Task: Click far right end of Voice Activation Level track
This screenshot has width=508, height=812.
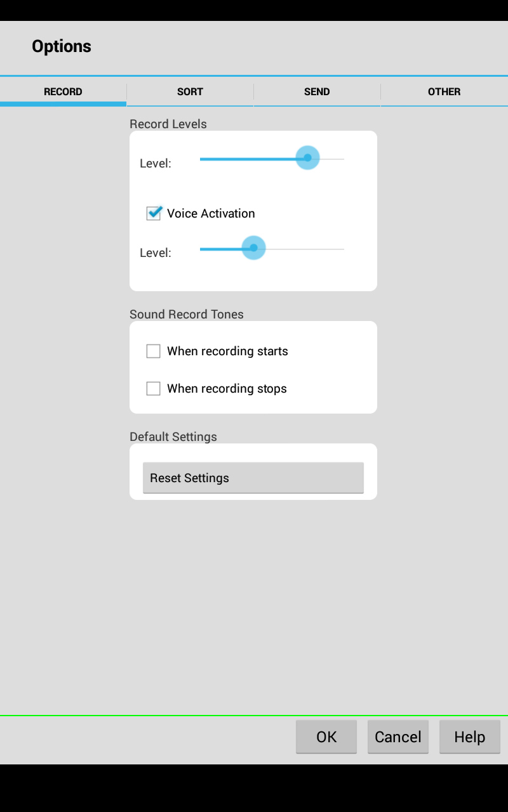Action: (x=342, y=249)
